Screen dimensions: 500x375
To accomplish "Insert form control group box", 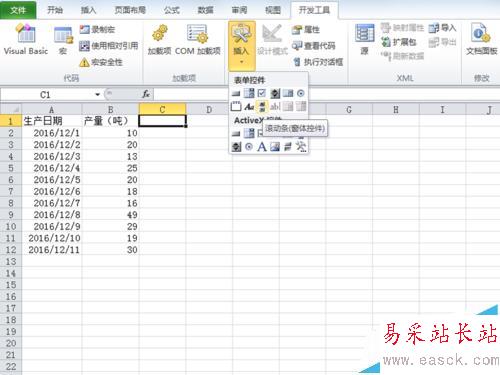I will [x=236, y=107].
